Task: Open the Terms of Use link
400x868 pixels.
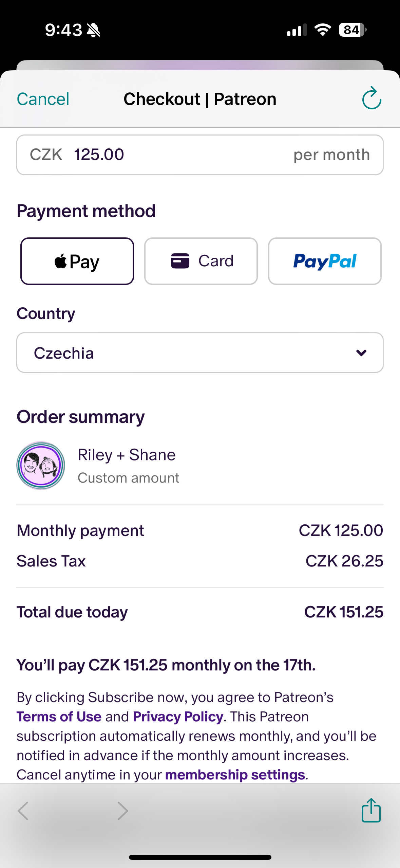Action: click(x=59, y=717)
